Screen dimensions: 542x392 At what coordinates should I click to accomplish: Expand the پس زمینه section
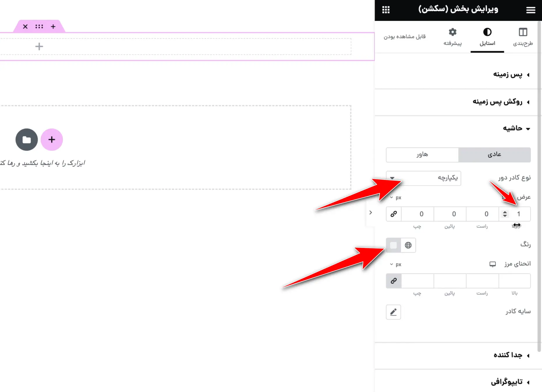[511, 75]
